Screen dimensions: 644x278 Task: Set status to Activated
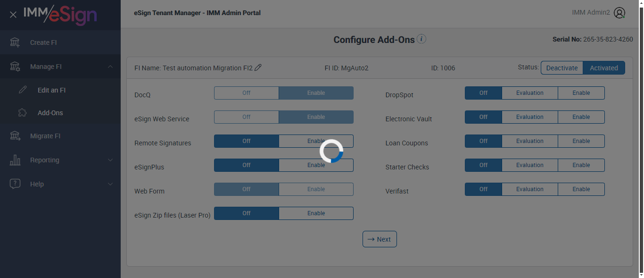[604, 68]
